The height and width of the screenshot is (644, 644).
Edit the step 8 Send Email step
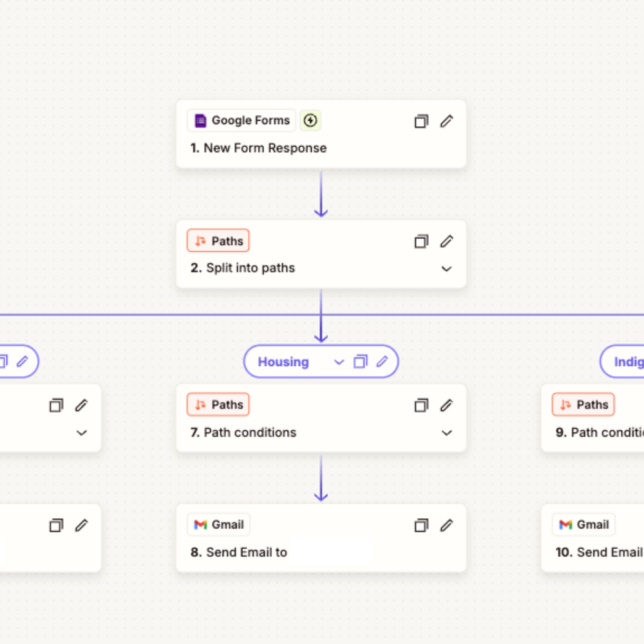(x=447, y=526)
